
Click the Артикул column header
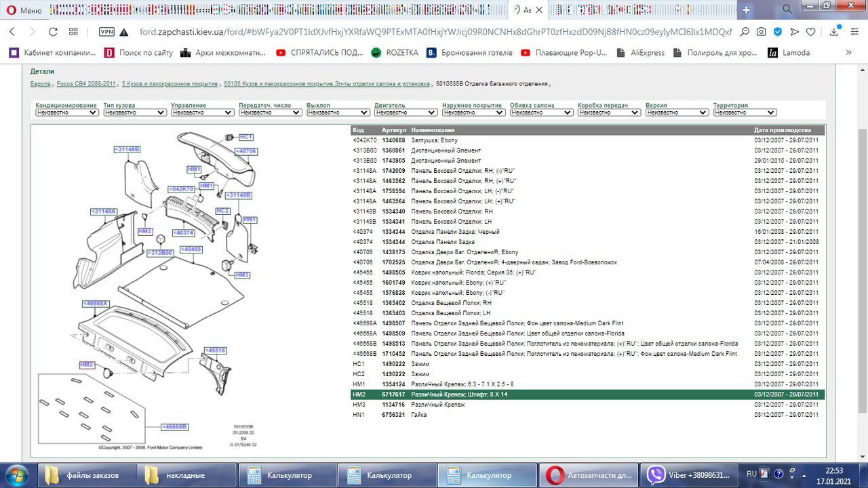(x=393, y=130)
